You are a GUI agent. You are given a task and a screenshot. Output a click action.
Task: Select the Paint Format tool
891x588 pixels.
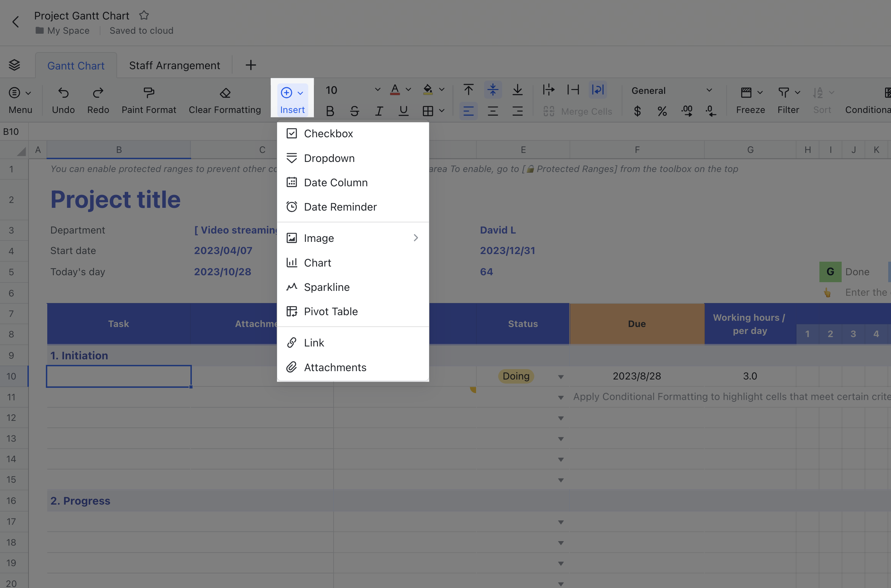click(149, 99)
